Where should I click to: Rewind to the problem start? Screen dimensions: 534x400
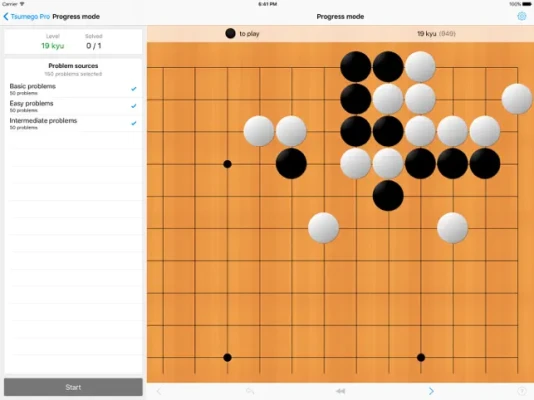point(340,391)
